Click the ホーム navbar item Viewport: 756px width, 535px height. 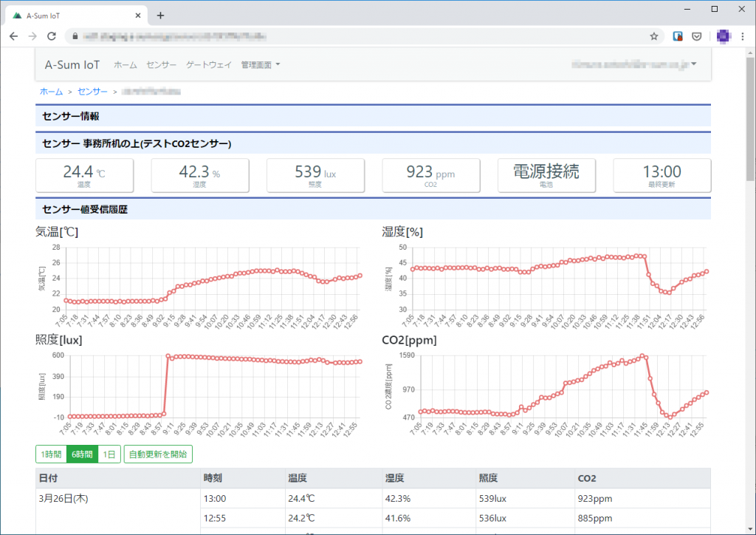tap(126, 65)
